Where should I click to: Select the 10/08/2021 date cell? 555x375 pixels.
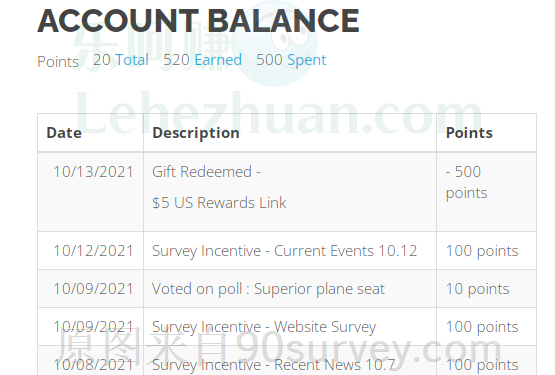point(93,365)
